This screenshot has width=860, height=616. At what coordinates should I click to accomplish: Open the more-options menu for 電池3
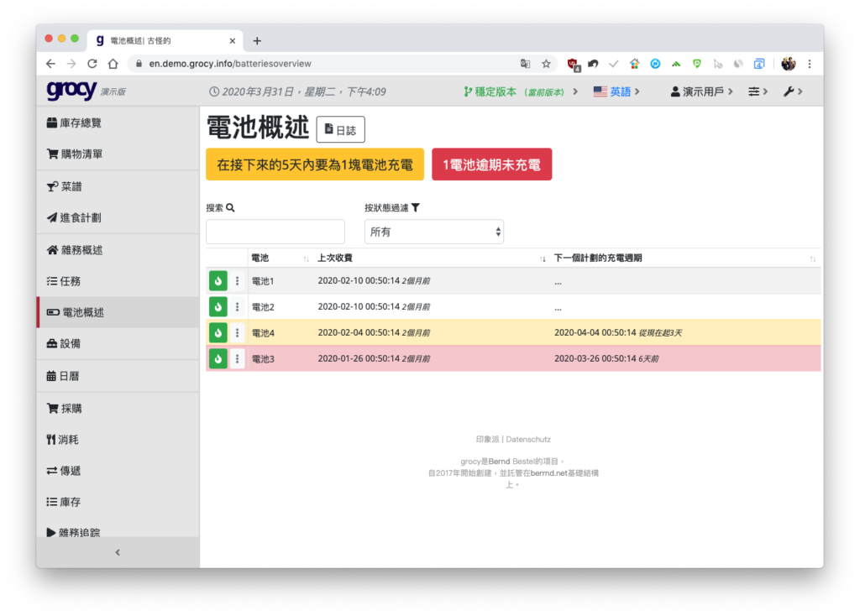pos(237,359)
